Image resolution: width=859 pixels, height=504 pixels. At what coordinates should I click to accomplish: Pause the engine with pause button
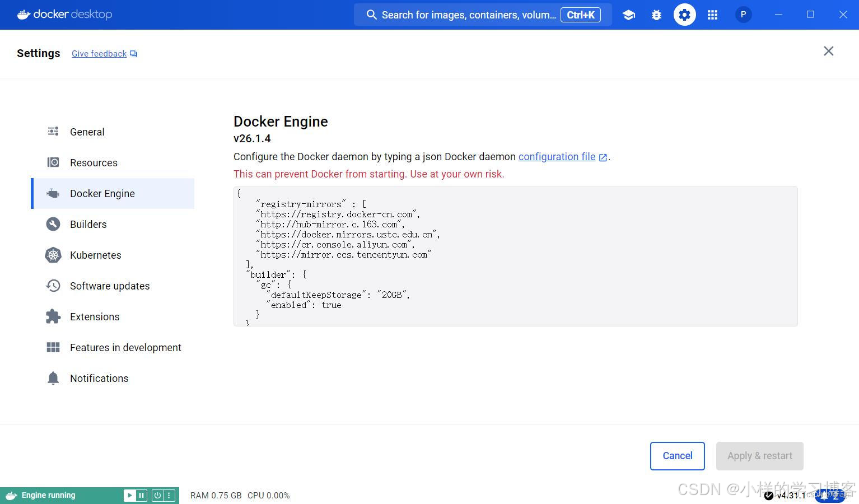(142, 495)
